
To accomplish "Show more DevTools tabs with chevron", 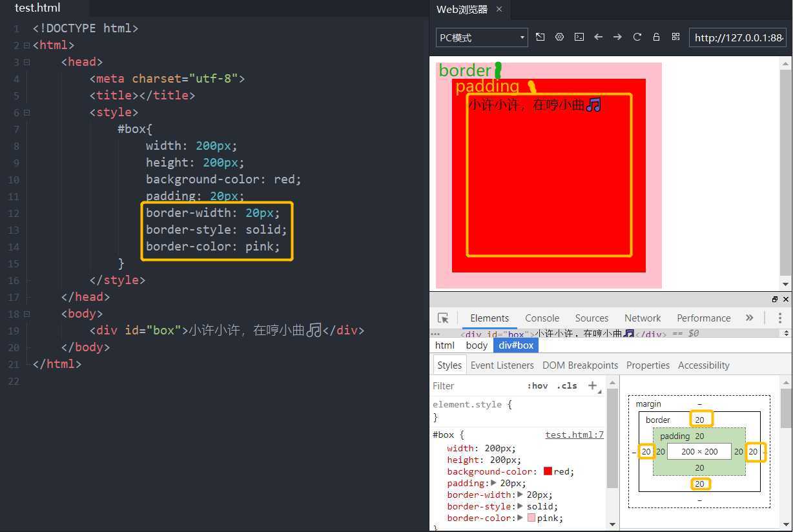I will point(749,318).
